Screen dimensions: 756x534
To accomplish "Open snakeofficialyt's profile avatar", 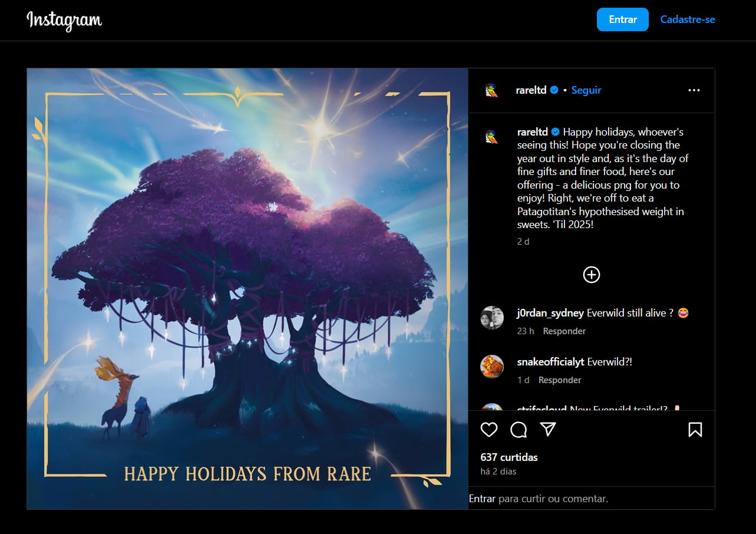I will point(492,367).
